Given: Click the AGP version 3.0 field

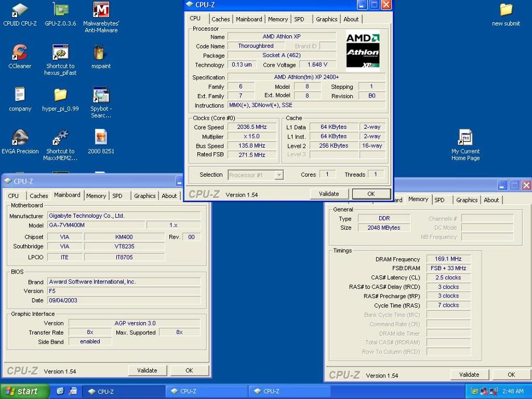Looking at the screenshot, I should [x=135, y=323].
